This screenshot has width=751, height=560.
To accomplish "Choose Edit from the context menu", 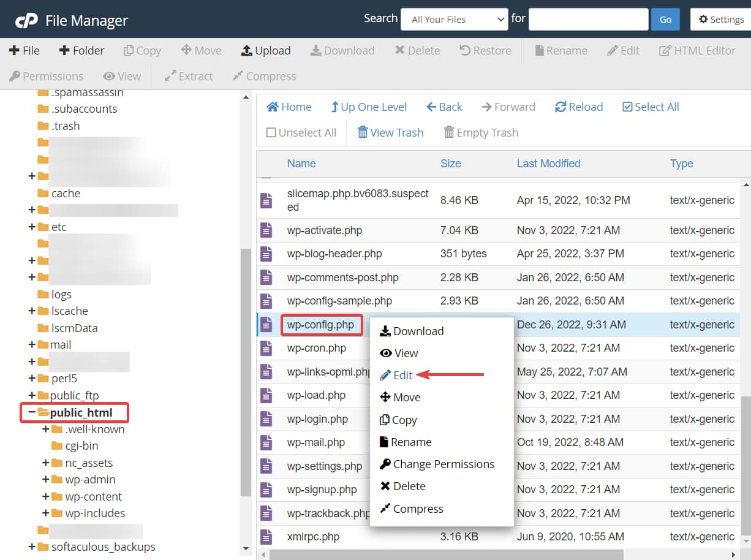I will (x=402, y=375).
